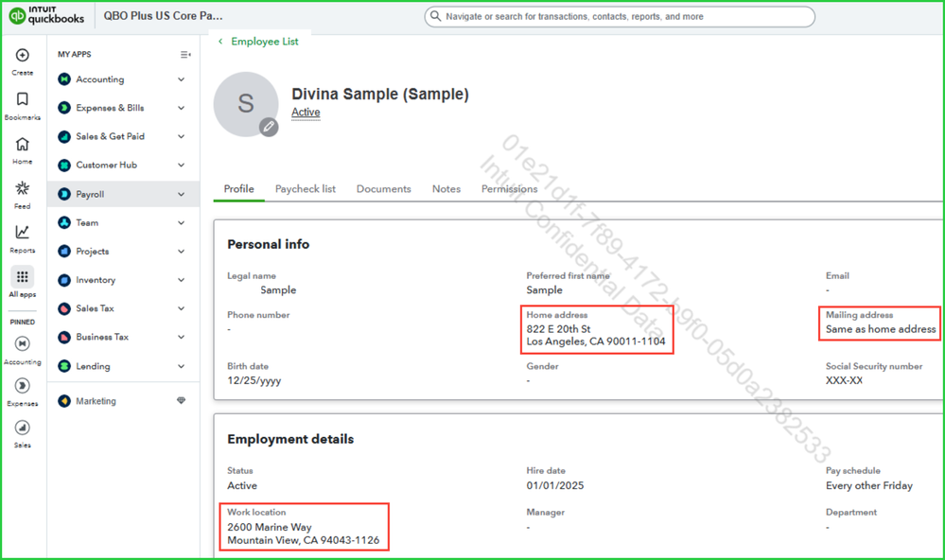
Task: Open the Create plus icon
Action: tap(23, 55)
